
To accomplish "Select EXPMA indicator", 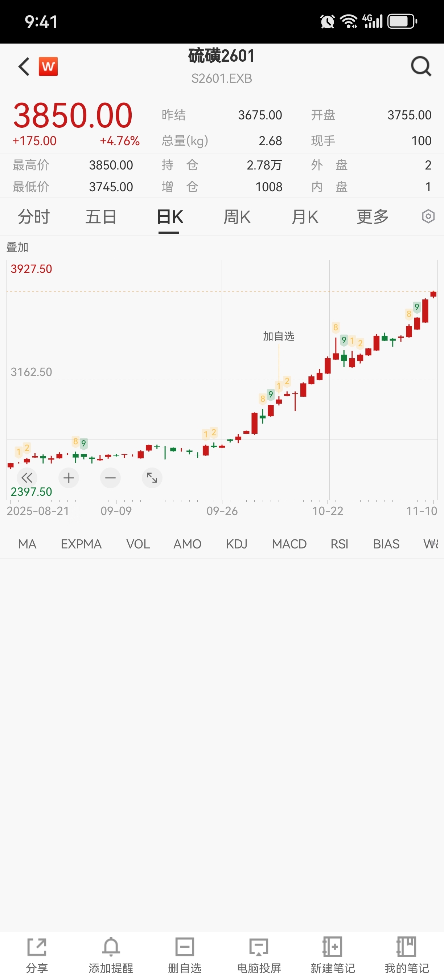I will click(81, 544).
